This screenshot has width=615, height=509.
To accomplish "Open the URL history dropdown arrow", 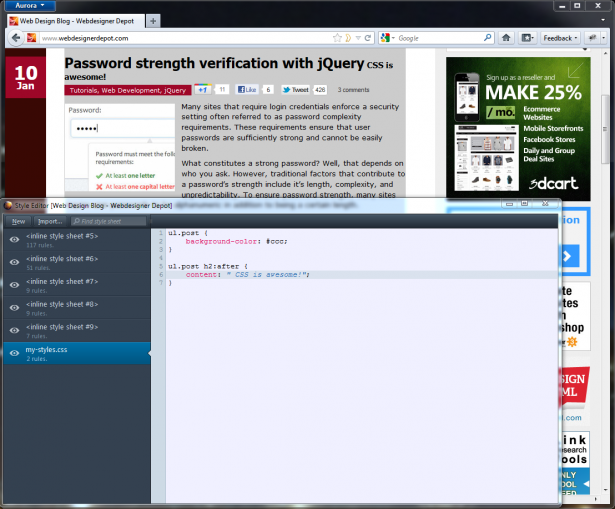I will (x=358, y=38).
